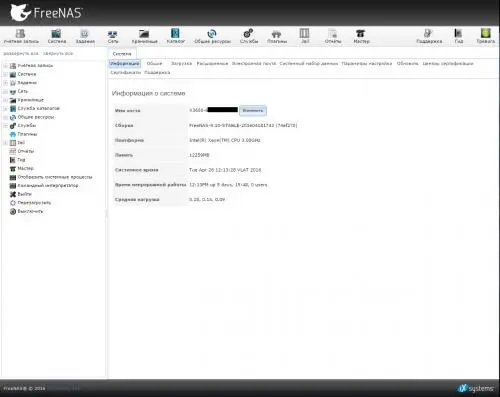Open Отобразить системные процессы in the sidebar
500x397 pixels.
pyautogui.click(x=51, y=177)
